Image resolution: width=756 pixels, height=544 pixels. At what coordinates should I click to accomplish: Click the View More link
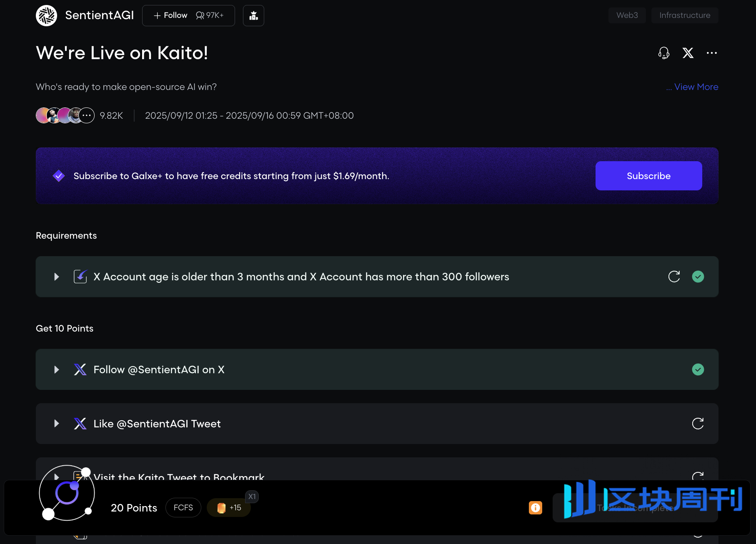(x=696, y=87)
